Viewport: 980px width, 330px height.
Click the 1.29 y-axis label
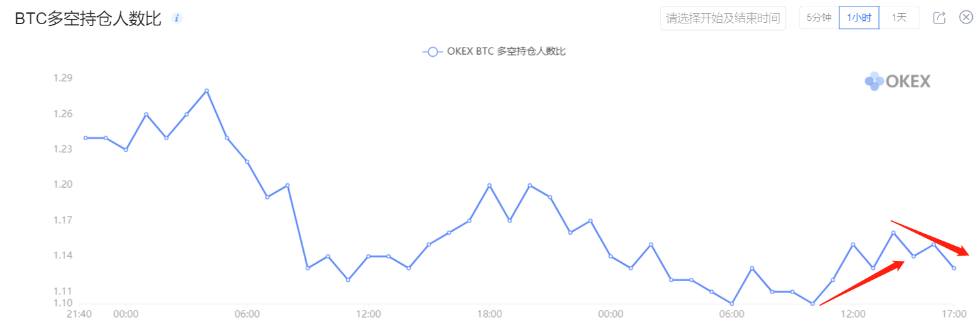[x=63, y=78]
